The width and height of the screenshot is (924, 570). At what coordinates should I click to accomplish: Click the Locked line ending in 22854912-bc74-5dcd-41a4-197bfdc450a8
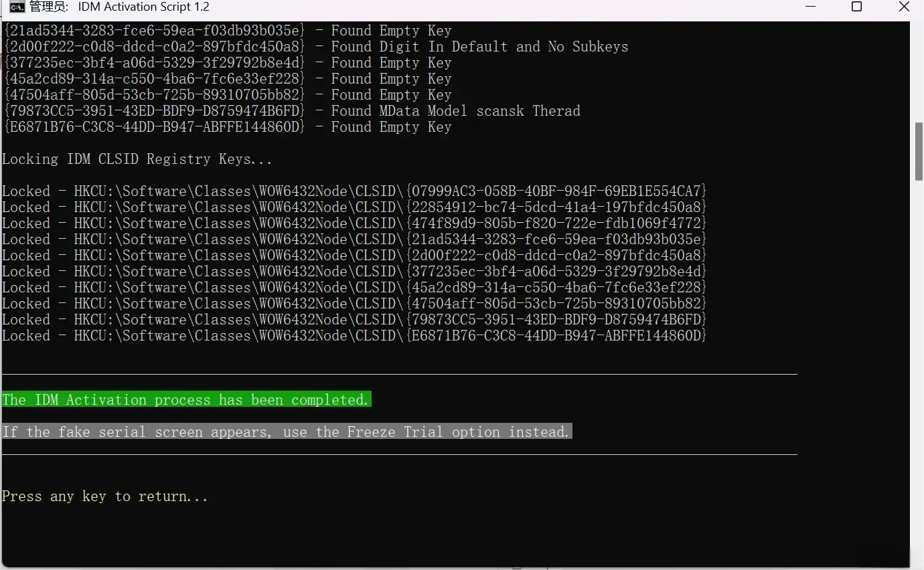click(x=354, y=207)
